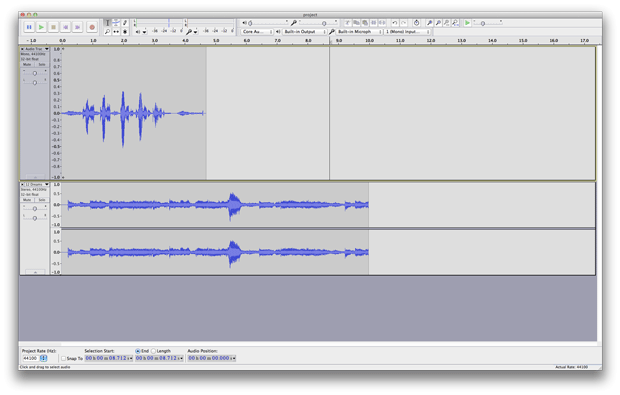Select the End radio button
The height and width of the screenshot is (395, 620).
click(x=138, y=351)
